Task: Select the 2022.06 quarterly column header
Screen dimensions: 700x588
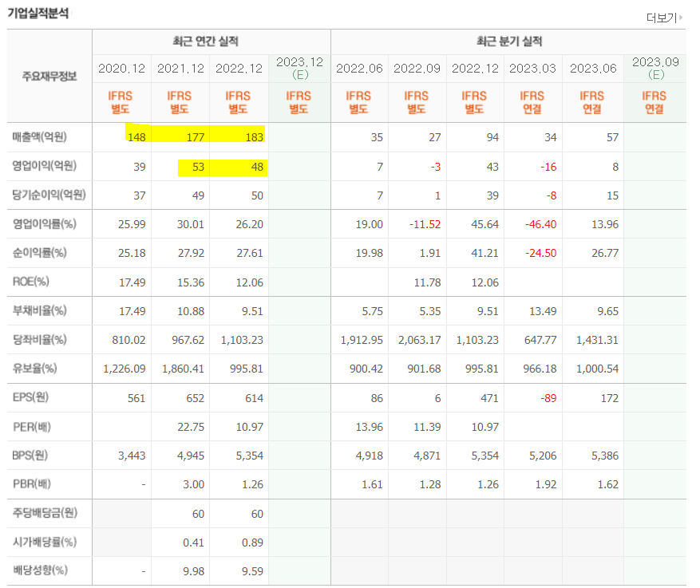Action: pos(359,69)
